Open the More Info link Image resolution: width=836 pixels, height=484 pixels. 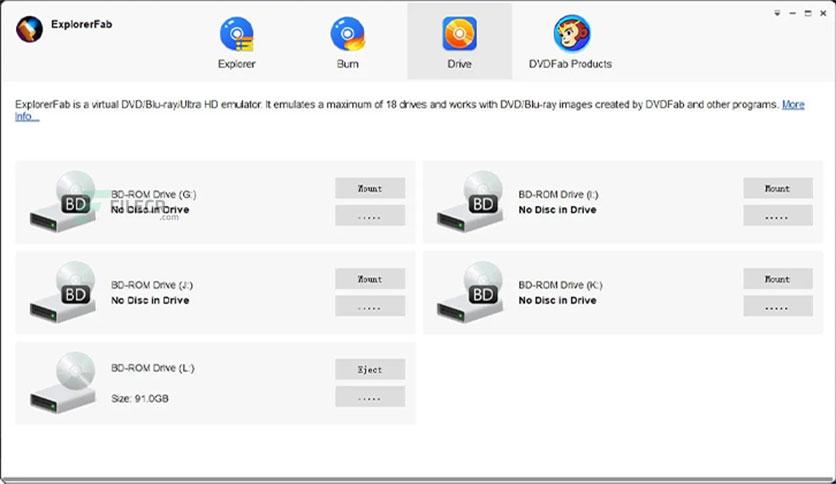tap(793, 104)
